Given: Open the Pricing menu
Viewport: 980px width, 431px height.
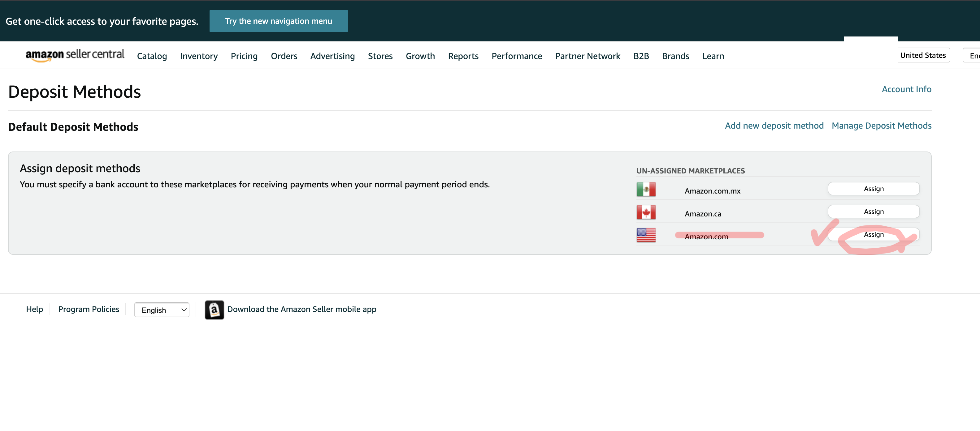Looking at the screenshot, I should coord(244,56).
